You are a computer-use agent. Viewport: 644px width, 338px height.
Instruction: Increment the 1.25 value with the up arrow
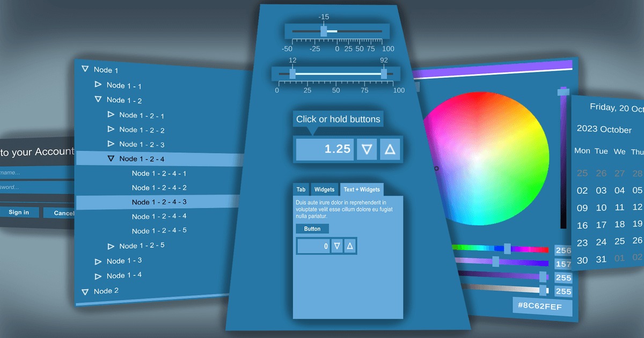pyautogui.click(x=390, y=149)
